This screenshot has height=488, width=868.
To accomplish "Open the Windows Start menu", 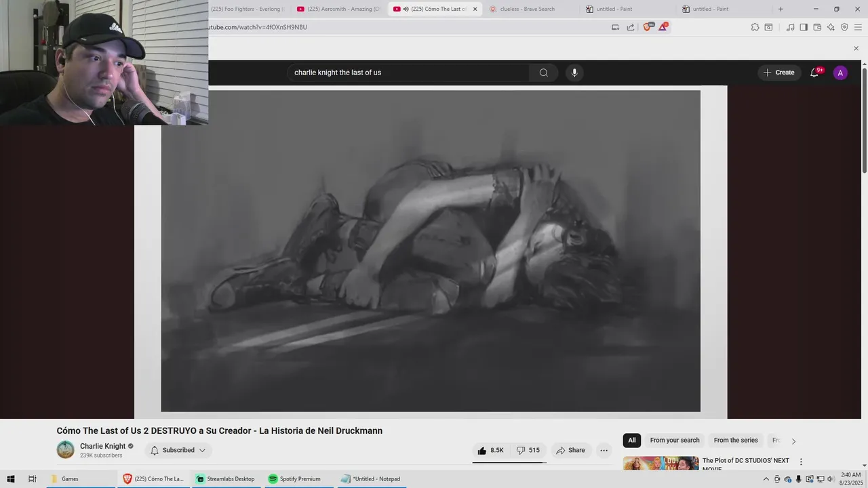I will (x=10, y=479).
